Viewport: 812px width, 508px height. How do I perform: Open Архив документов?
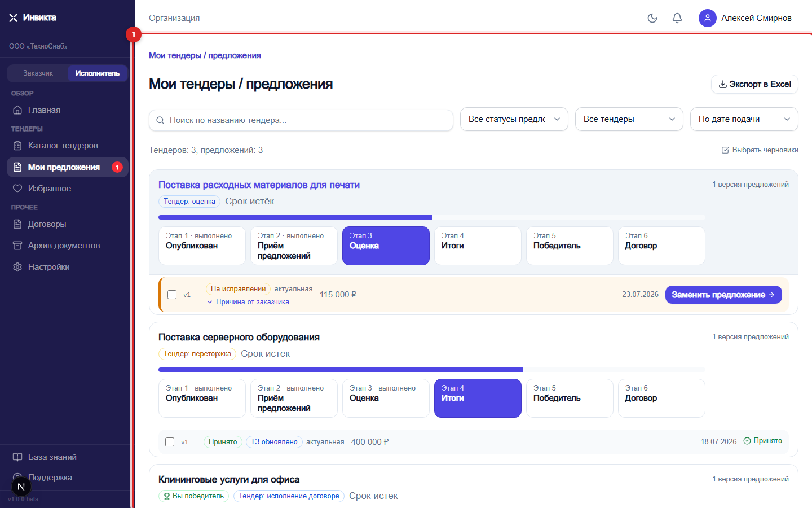[68, 246]
